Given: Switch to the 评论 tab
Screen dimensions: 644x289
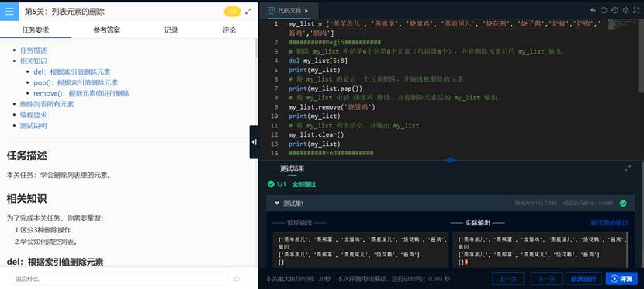Looking at the screenshot, I should pos(229,30).
